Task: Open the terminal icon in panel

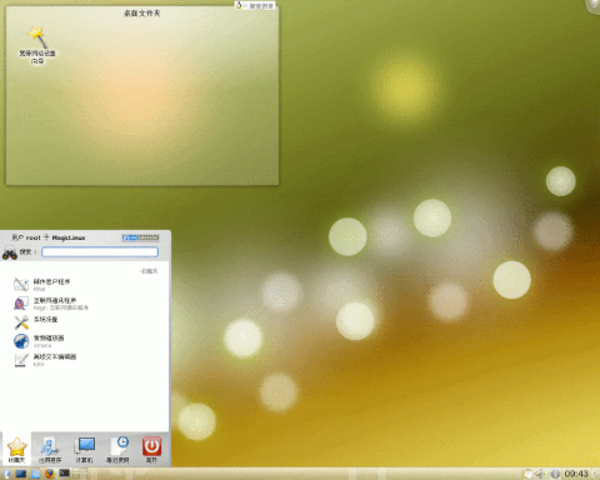Action: pos(64,473)
